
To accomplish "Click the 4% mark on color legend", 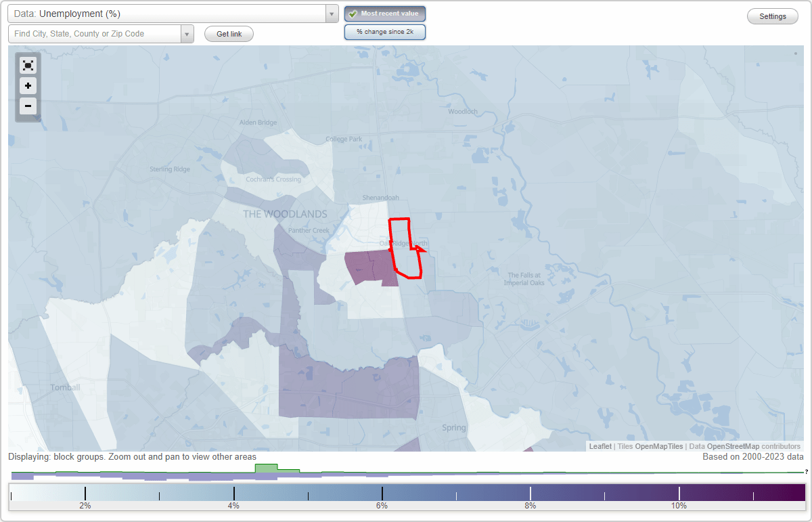I will (x=233, y=506).
